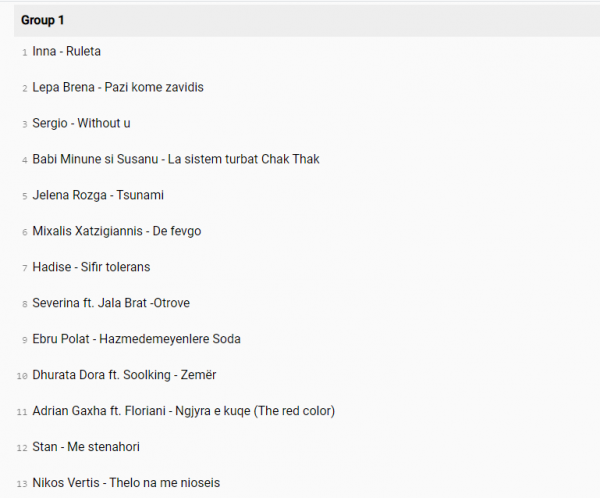Choose Sergio - Without u track
600x498 pixels.
tap(82, 123)
